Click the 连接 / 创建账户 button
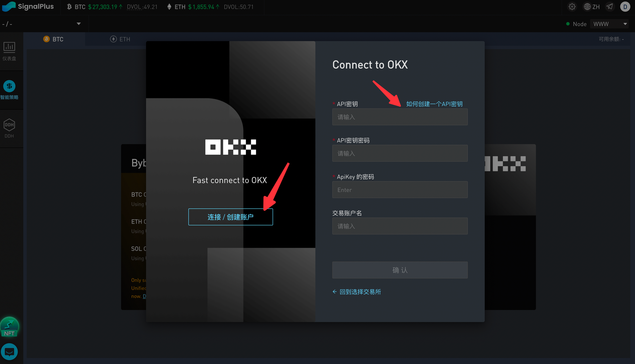This screenshot has width=635, height=364. [231, 217]
